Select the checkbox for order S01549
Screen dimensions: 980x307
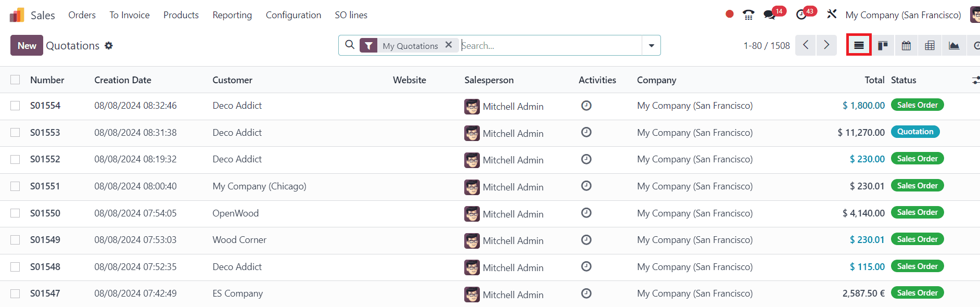tap(15, 240)
